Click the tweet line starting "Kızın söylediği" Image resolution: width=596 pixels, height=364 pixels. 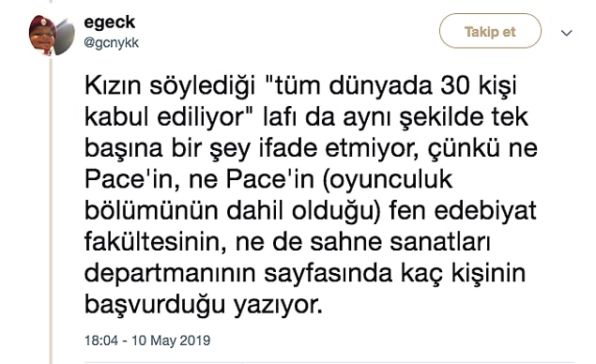(300, 86)
